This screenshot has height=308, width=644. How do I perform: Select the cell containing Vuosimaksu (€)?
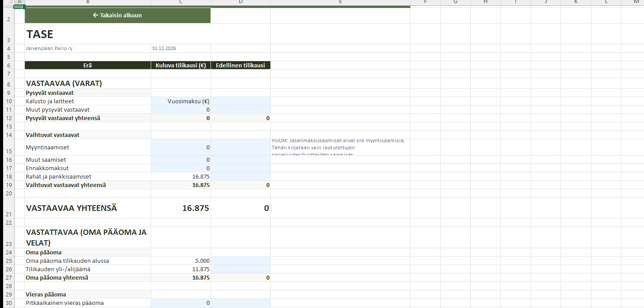[180, 101]
